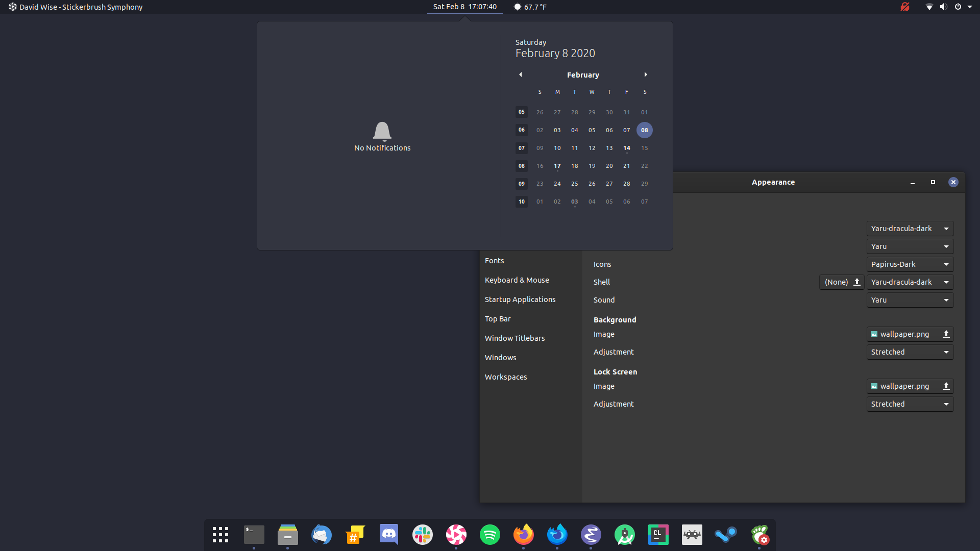
Task: Open the Lollypop music player from the dock
Action: pos(456,535)
